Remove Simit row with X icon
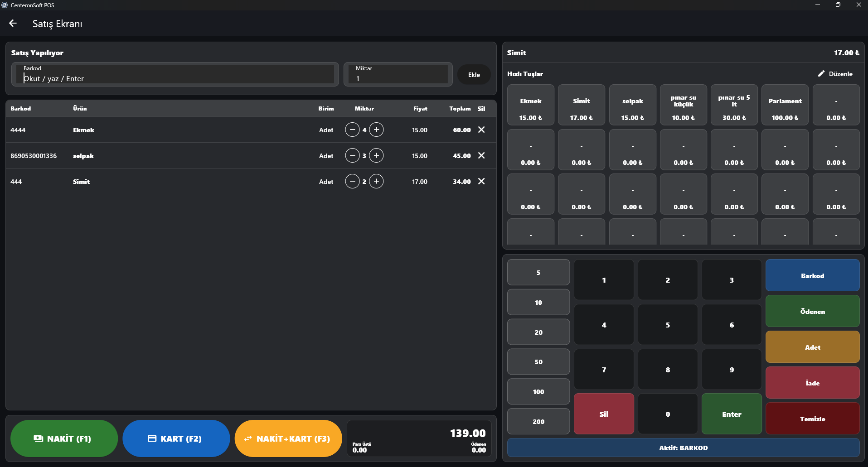 click(x=481, y=182)
